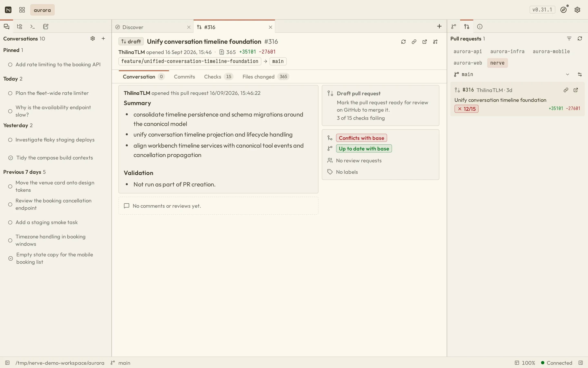The width and height of the screenshot is (588, 368).
Task: Close the #316 tab
Action: pos(271,27)
